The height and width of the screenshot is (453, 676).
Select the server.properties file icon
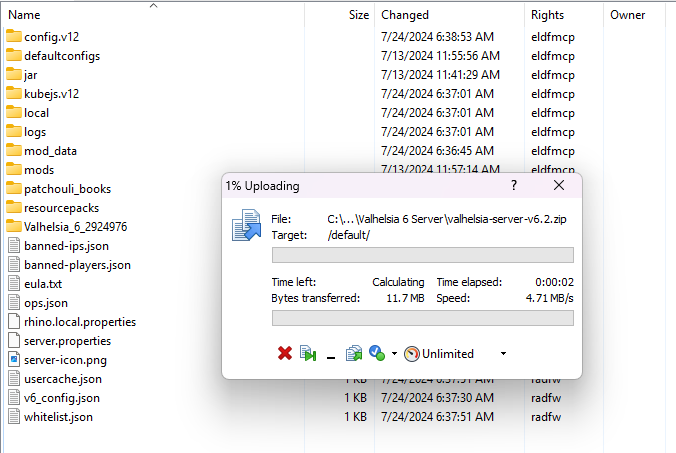pyautogui.click(x=14, y=340)
